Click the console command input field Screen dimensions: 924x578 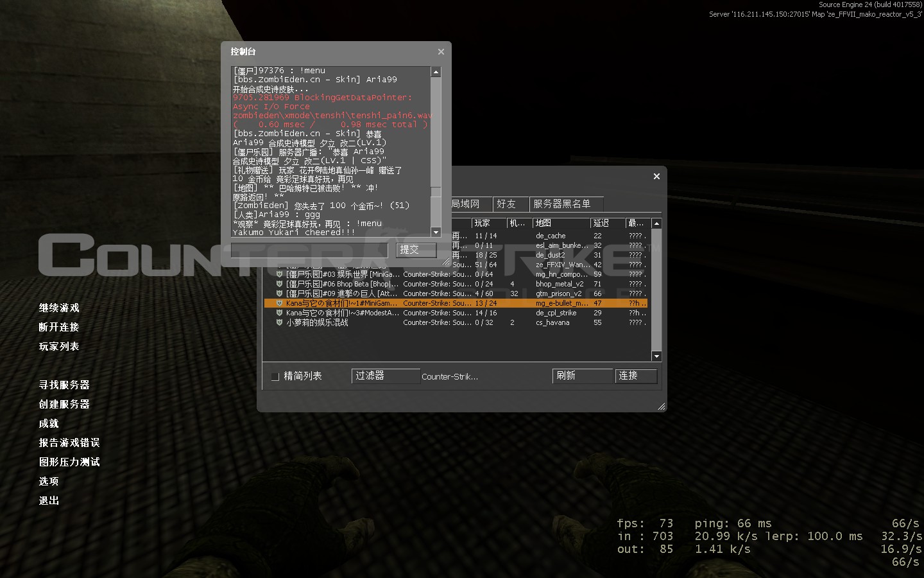(310, 250)
